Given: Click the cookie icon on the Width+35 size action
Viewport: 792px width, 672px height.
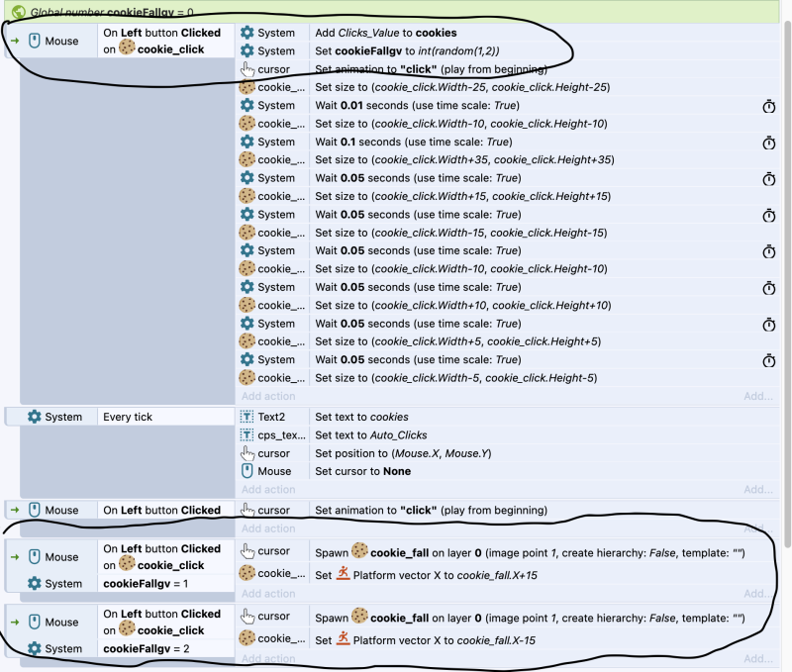Looking at the screenshot, I should 247,160.
